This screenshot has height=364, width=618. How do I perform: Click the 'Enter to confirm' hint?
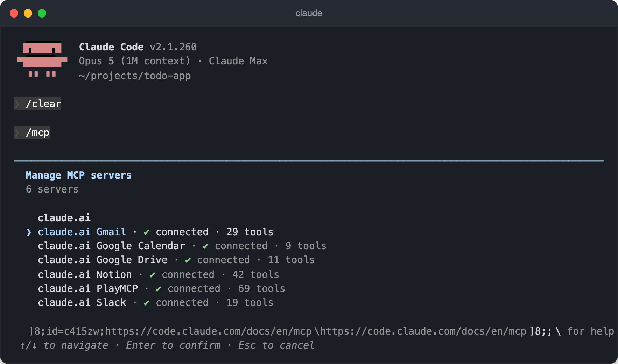173,345
